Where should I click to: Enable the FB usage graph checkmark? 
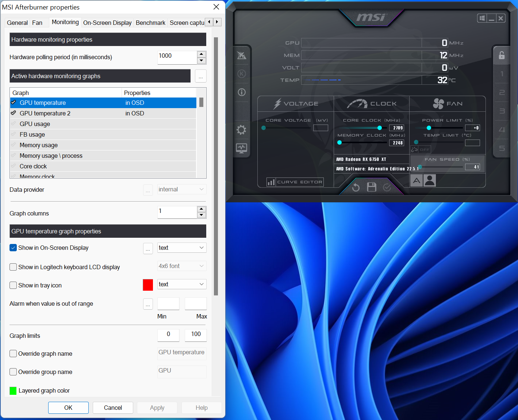tap(14, 134)
